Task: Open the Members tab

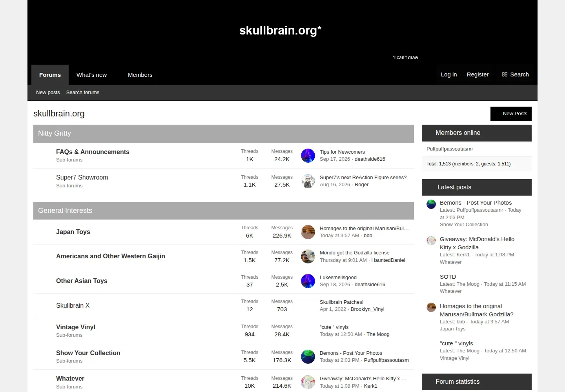Action: (140, 75)
